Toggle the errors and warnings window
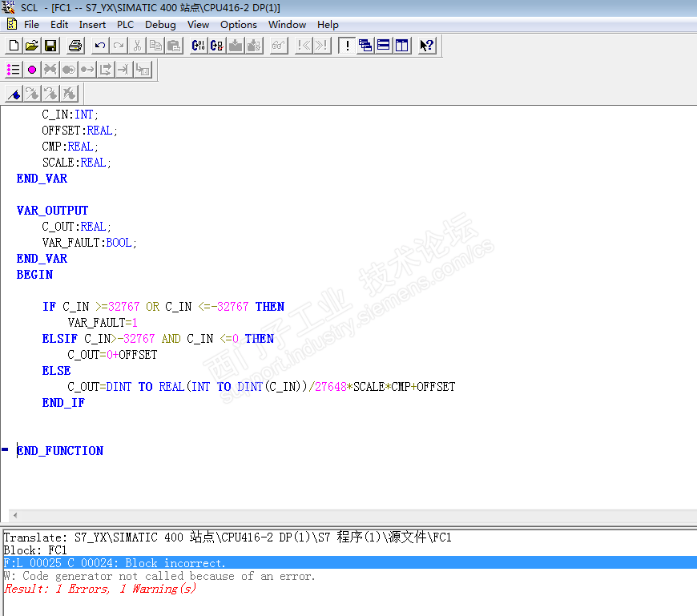Image resolution: width=697 pixels, height=616 pixels. coord(347,46)
